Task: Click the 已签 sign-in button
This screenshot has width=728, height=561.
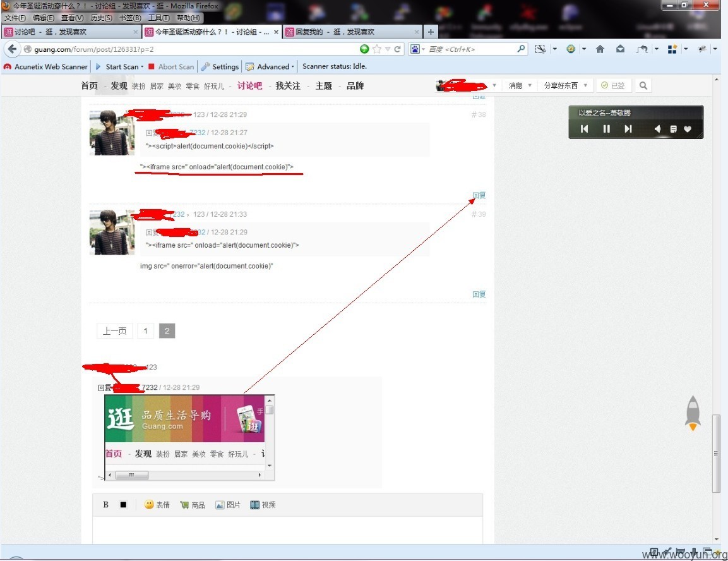Action: (x=613, y=85)
